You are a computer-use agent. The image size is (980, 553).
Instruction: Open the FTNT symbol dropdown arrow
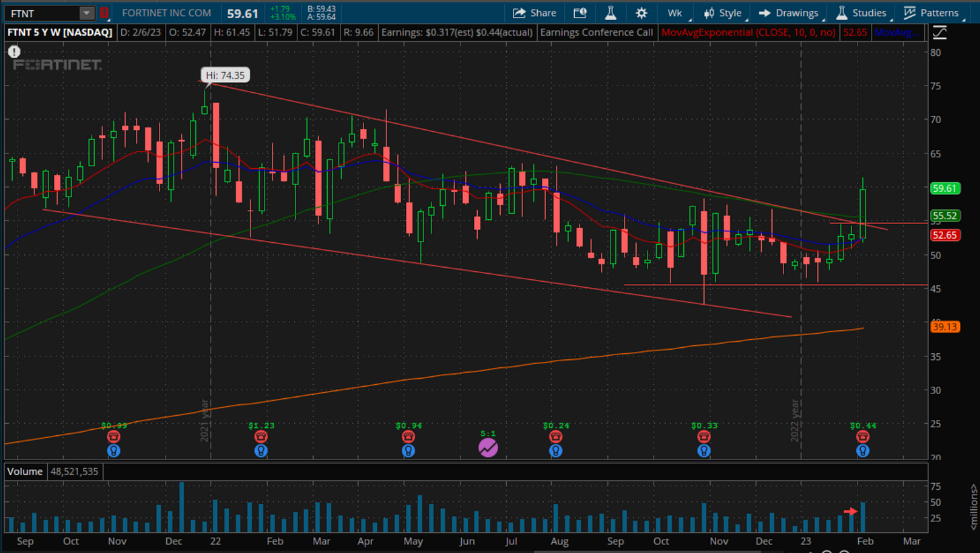pyautogui.click(x=87, y=13)
